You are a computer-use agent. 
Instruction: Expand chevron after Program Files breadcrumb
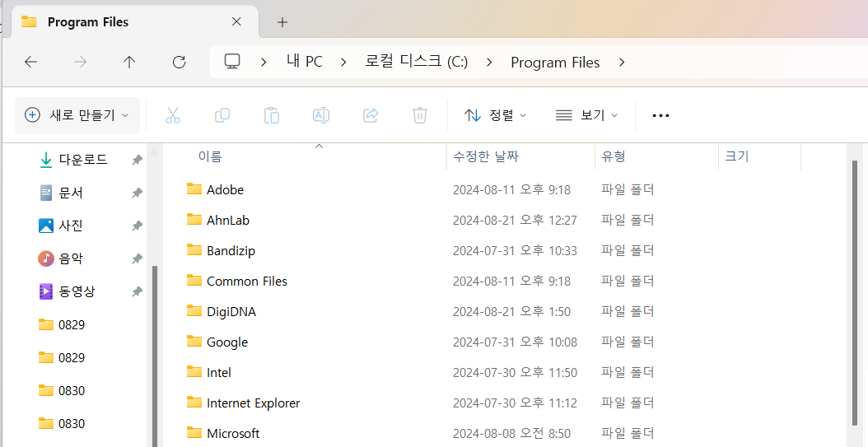click(622, 63)
